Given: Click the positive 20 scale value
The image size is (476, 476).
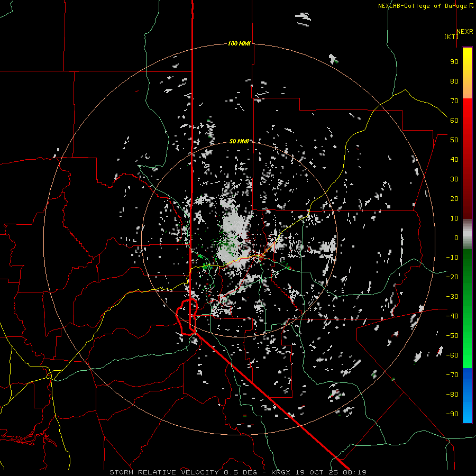Looking at the screenshot, I should (x=454, y=199).
